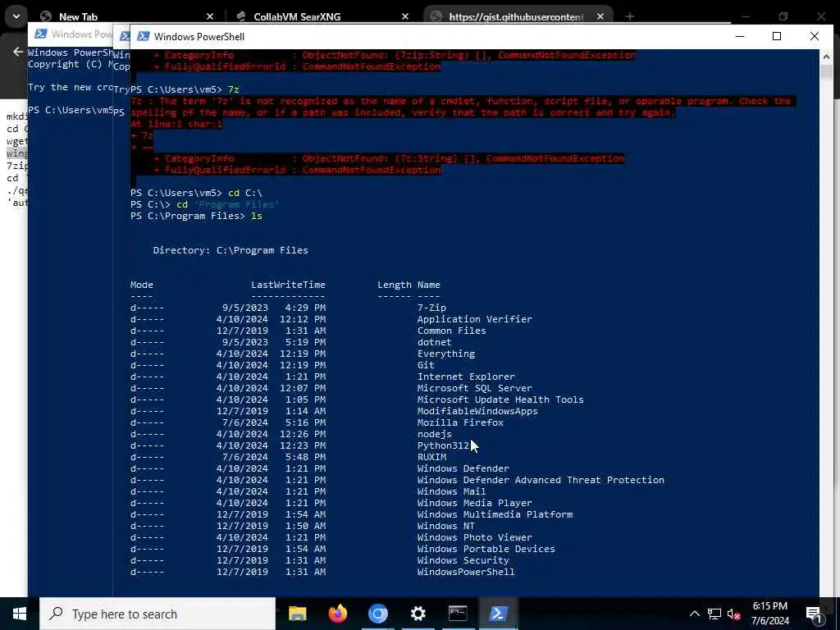The width and height of the screenshot is (840, 630).
Task: Open the Windows Start menu
Action: 20,614
